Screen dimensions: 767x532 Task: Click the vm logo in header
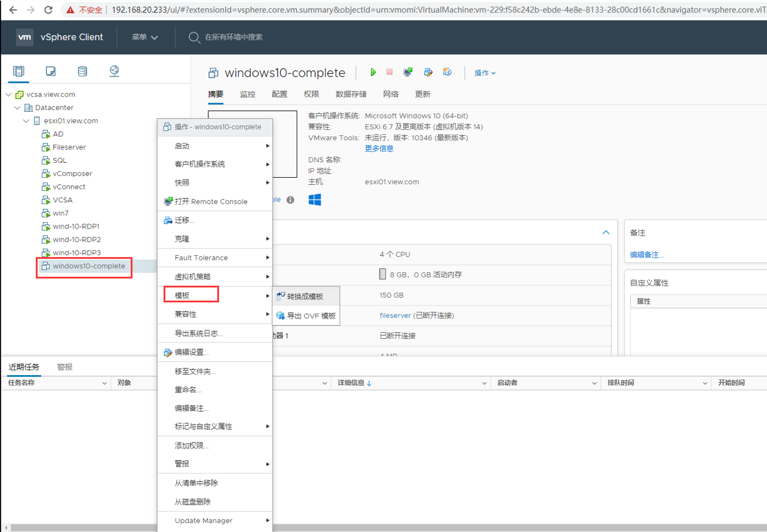tap(25, 37)
